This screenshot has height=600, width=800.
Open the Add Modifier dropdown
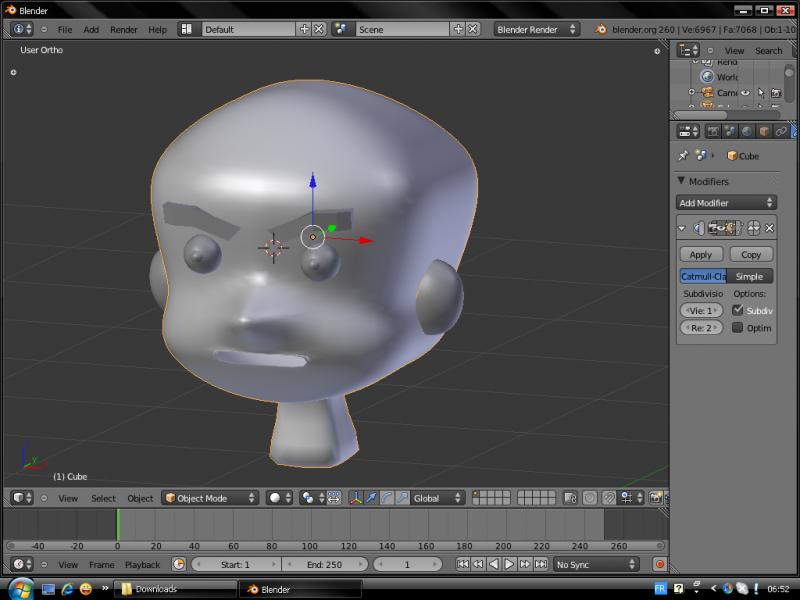pyautogui.click(x=726, y=203)
